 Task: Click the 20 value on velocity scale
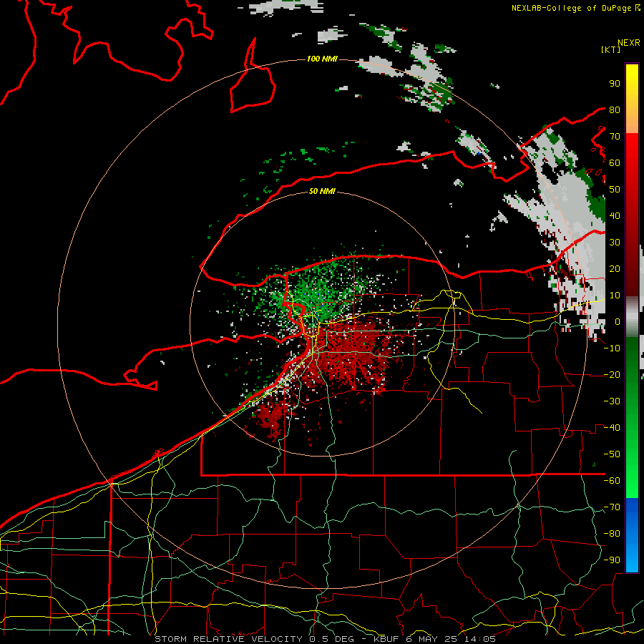tap(615, 269)
